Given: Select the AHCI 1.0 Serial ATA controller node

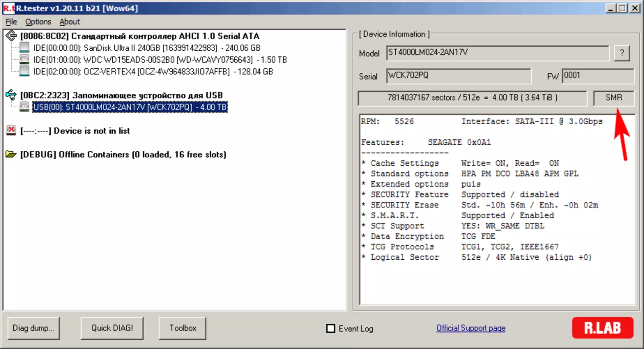Looking at the screenshot, I should (x=140, y=36).
